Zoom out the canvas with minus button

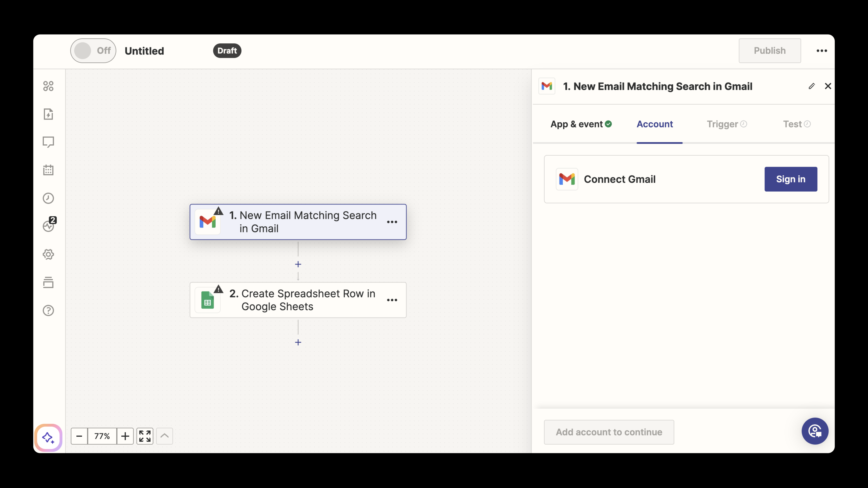(x=79, y=436)
